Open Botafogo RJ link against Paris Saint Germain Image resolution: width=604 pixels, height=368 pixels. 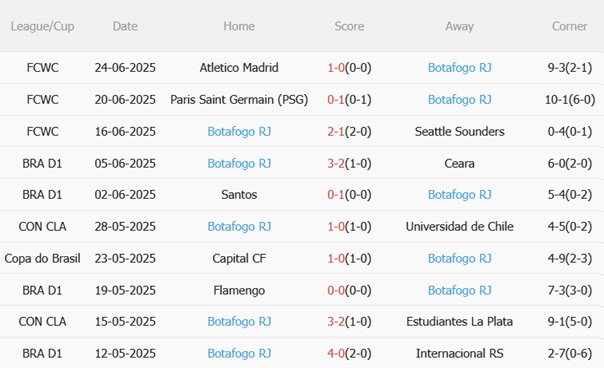point(460,100)
